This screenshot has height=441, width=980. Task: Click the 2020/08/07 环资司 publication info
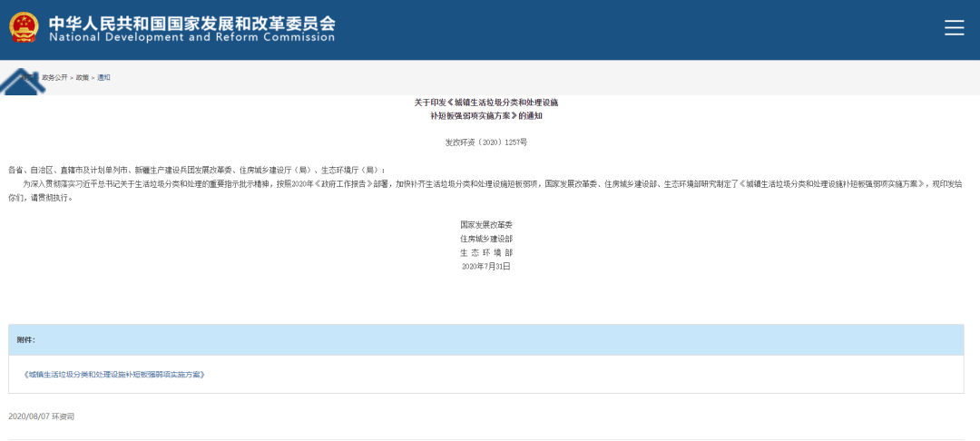41,416
